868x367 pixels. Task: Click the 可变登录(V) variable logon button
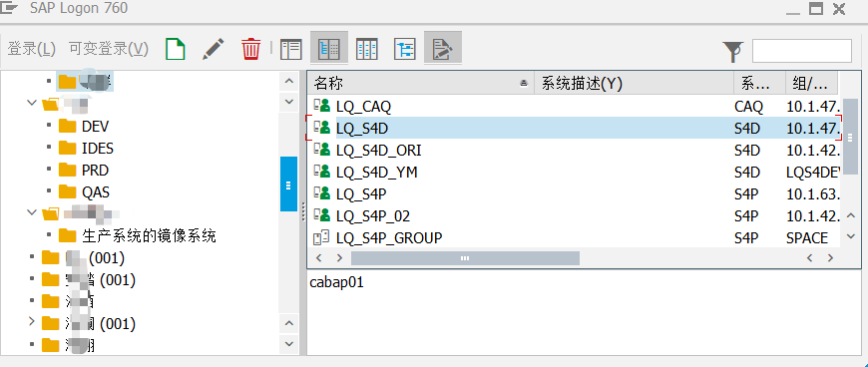109,49
